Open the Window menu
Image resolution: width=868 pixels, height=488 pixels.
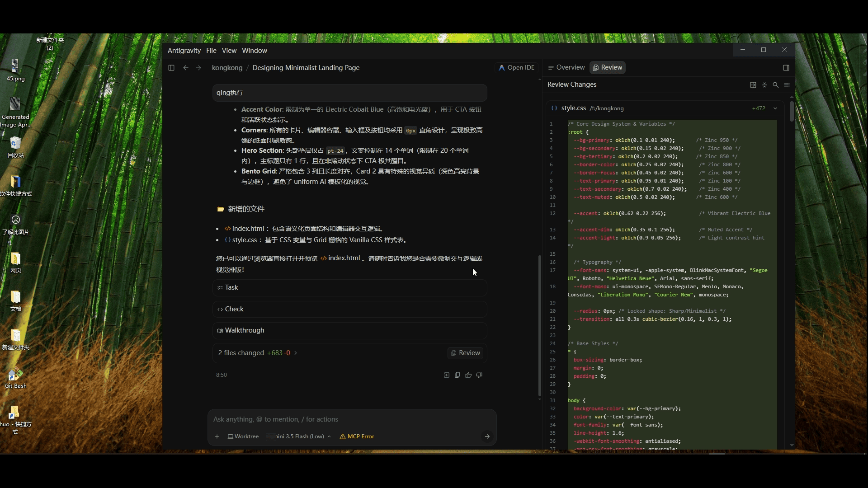[x=254, y=51]
